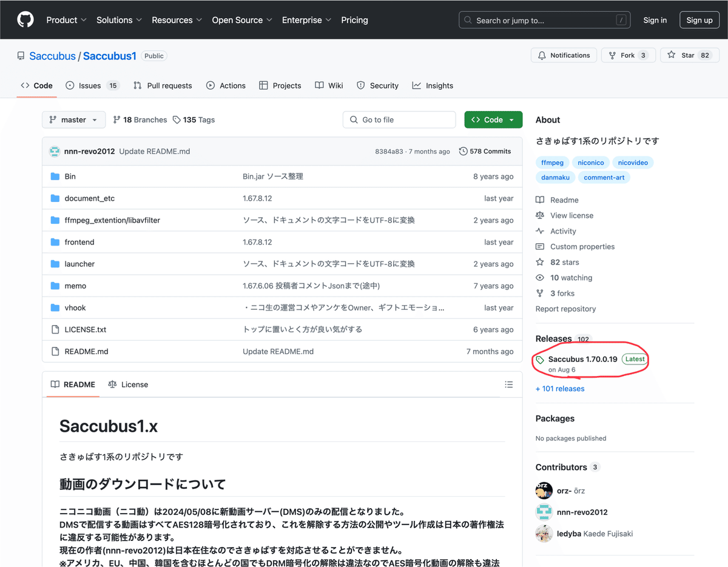Click the niconico topic tag
The height and width of the screenshot is (567, 728).
click(590, 163)
